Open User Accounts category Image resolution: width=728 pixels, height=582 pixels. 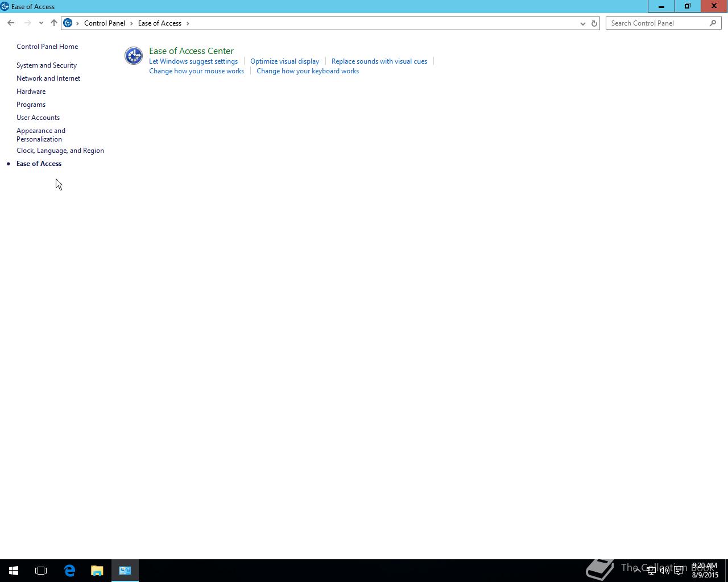38,118
